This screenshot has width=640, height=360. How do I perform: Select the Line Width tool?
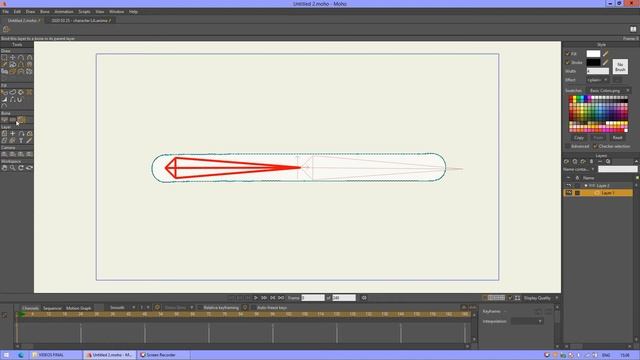(x=4, y=99)
